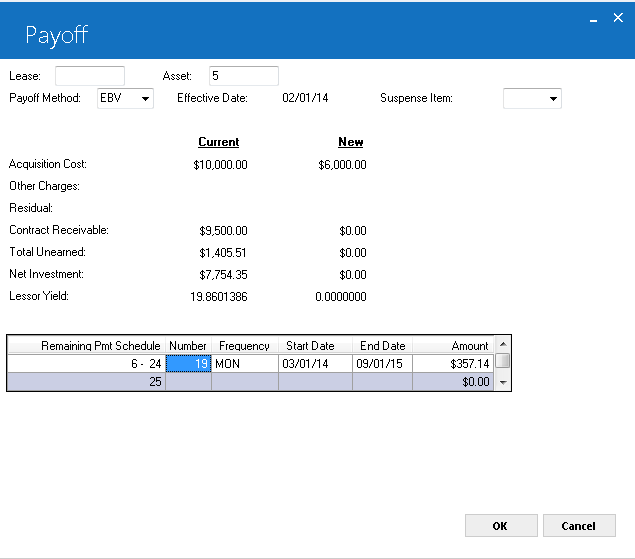Viewport: 635px width, 559px height.
Task: Click the Frequency column header
Action: (x=245, y=346)
